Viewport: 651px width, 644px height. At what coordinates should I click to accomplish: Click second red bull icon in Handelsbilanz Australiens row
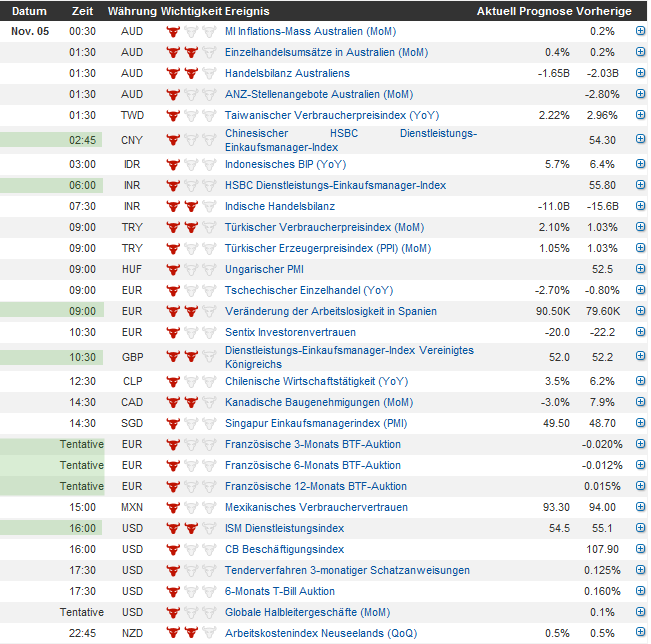[191, 73]
